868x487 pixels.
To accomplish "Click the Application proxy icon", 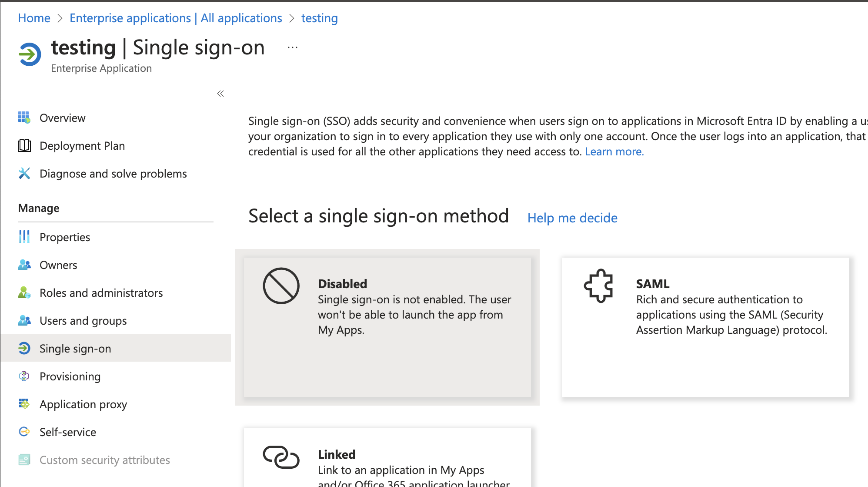I will tap(24, 404).
